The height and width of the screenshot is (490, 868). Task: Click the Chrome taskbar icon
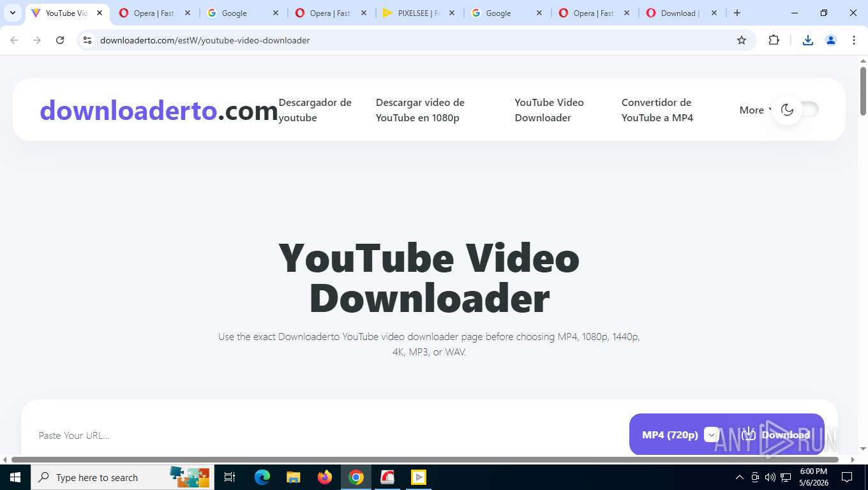pyautogui.click(x=356, y=477)
